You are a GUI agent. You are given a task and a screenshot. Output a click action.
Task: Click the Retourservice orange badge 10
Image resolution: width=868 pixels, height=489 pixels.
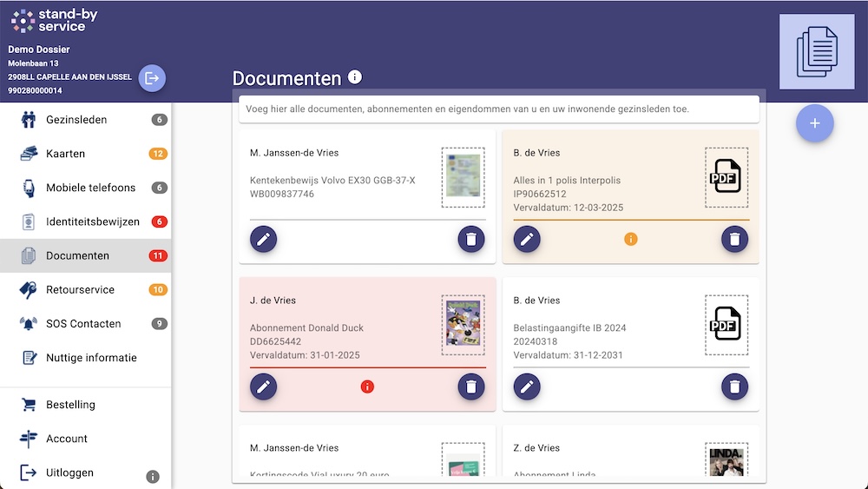pos(158,289)
